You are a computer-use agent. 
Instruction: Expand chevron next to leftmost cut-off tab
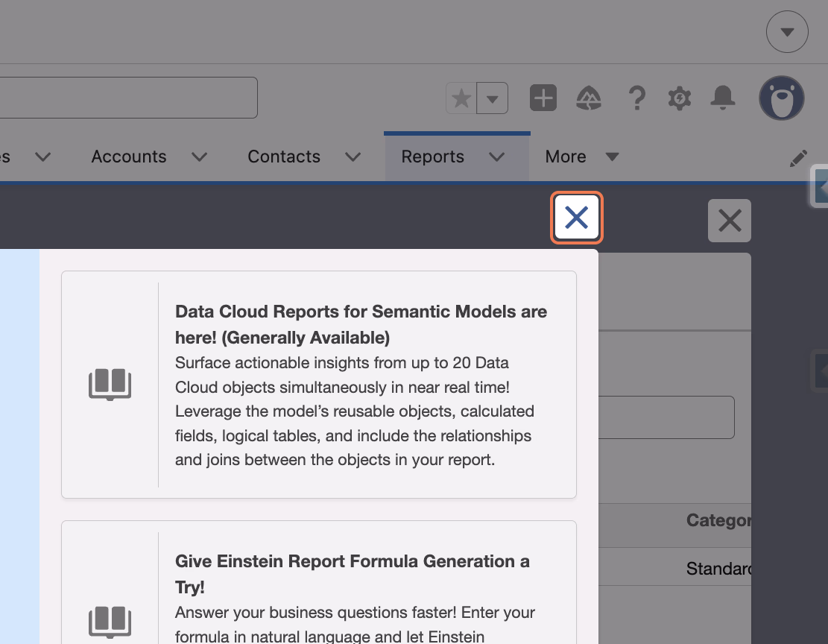click(x=42, y=157)
